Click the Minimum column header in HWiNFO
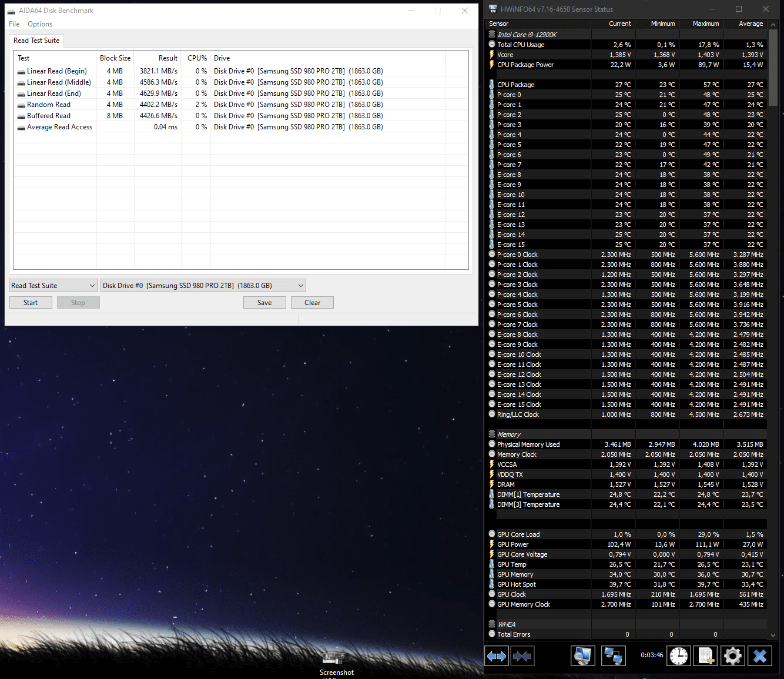Screen dimensions: 784x679 click(657, 24)
